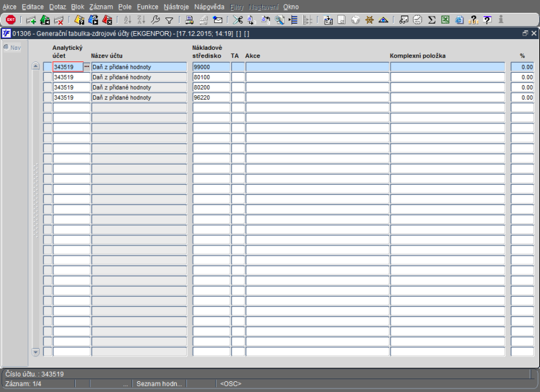Toggle the Nav radio button on left panel
Viewport: 540px width, 392px height.
6,47
